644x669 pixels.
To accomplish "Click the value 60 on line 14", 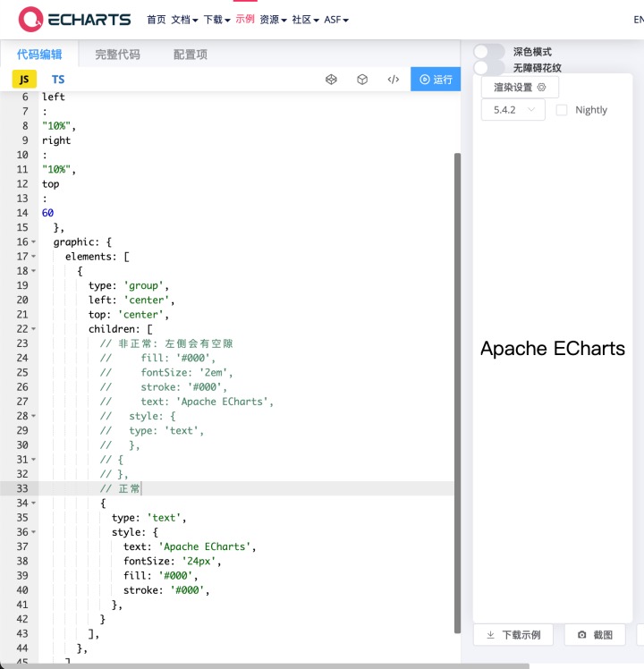I will 47,213.
